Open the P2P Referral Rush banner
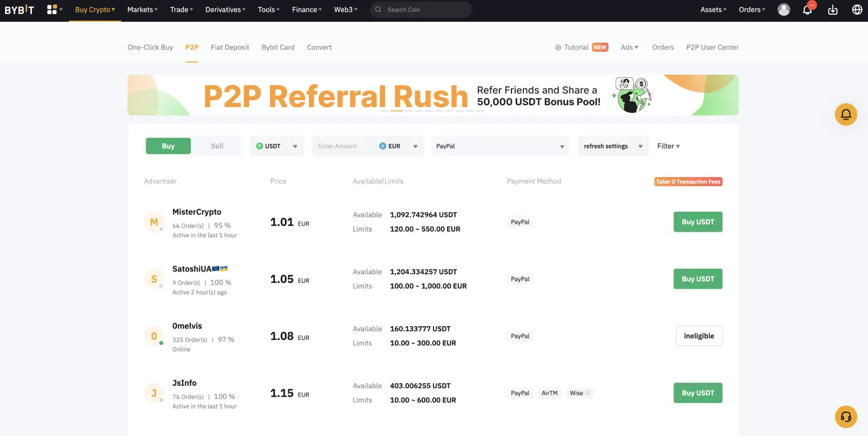This screenshot has height=436, width=868. pos(433,95)
